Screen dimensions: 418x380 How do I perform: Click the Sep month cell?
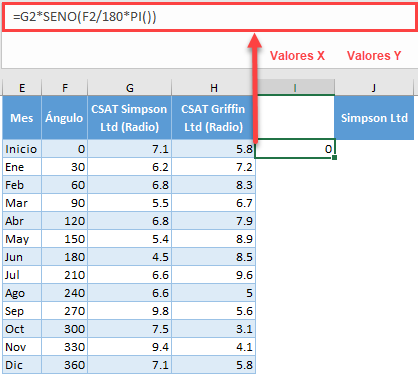click(x=22, y=311)
